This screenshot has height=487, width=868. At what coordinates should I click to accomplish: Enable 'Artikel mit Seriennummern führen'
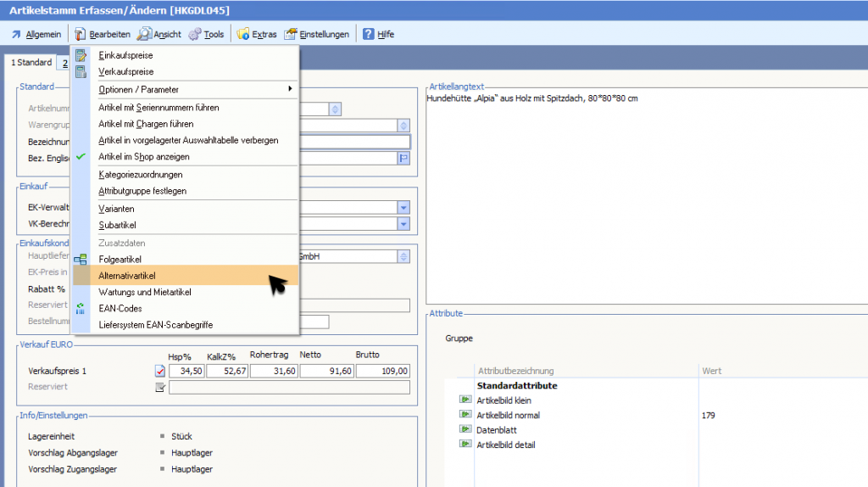tap(159, 108)
